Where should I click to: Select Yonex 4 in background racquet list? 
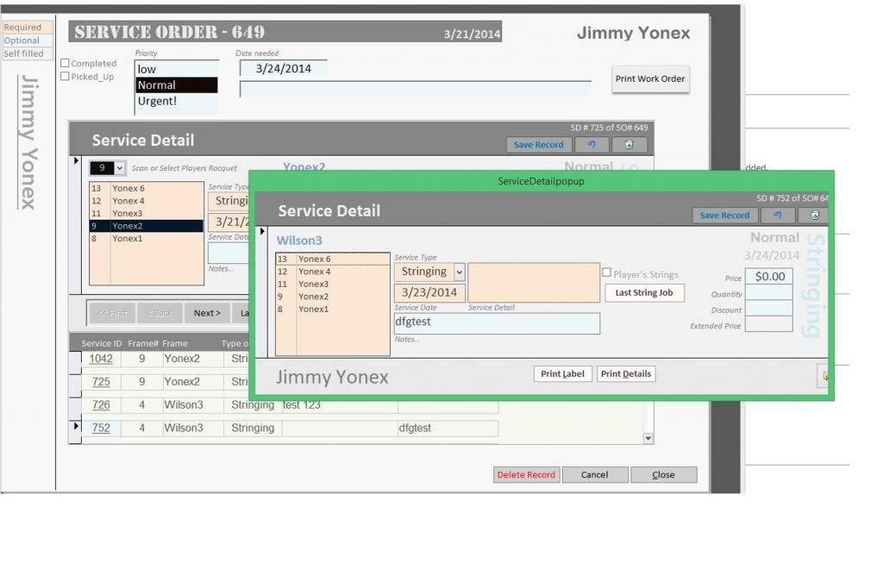coord(146,201)
